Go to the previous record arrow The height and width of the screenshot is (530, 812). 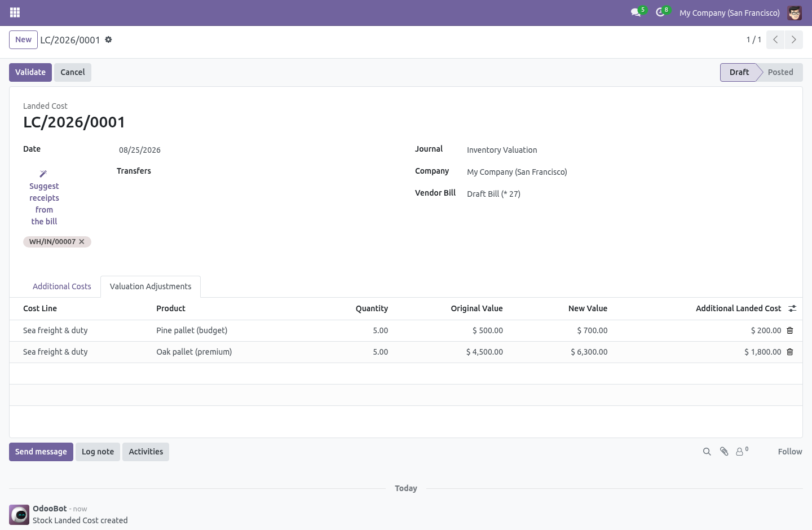775,39
